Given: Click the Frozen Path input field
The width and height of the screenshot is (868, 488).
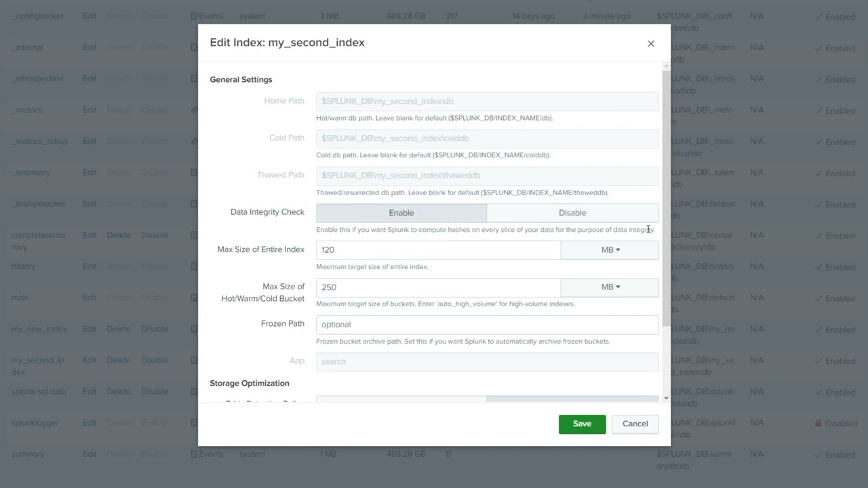Looking at the screenshot, I should [x=487, y=325].
